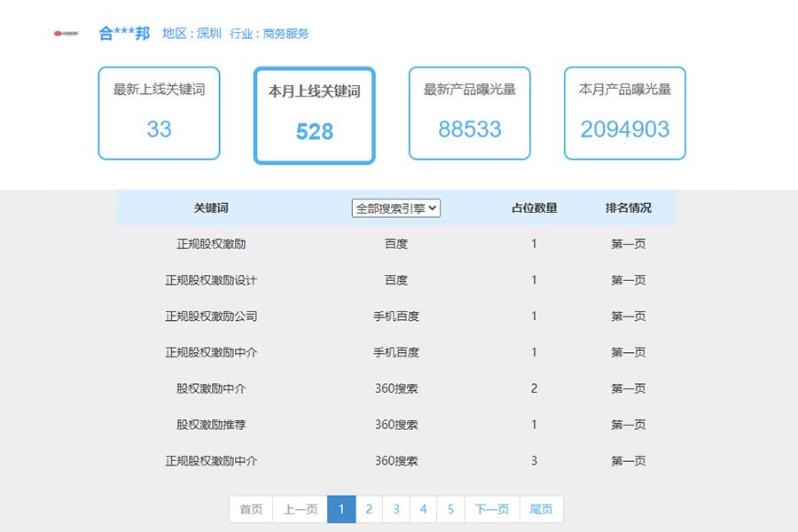Click the highlighted 本月上线关键词 card showing 528
The image size is (798, 532).
pyautogui.click(x=314, y=115)
